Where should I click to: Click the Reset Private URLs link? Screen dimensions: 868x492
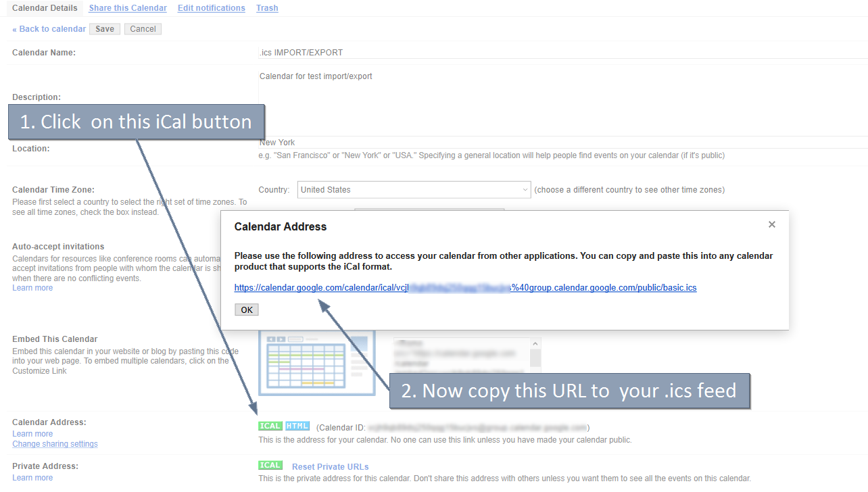(x=330, y=467)
